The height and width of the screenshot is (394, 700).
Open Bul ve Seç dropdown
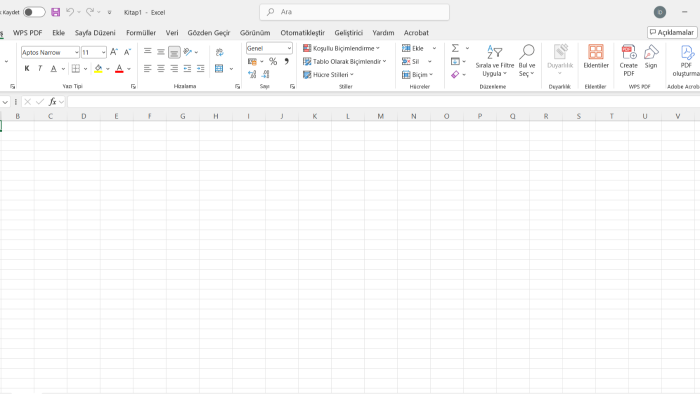click(527, 60)
